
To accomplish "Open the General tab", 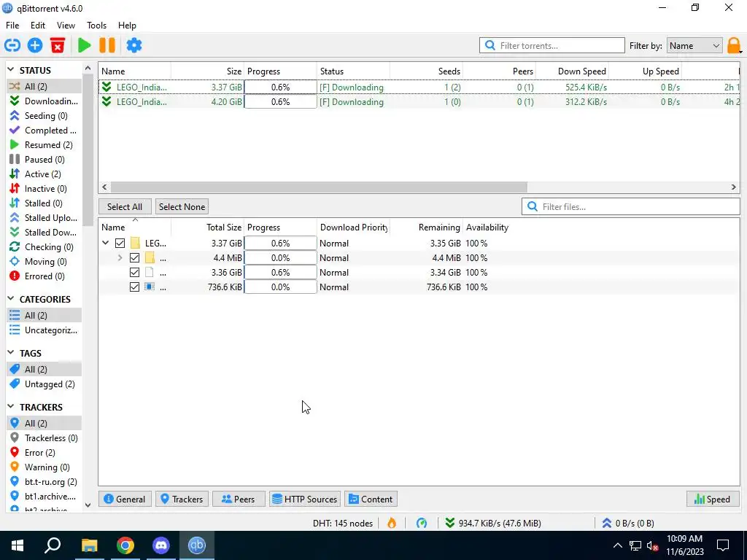I will pyautogui.click(x=125, y=499).
